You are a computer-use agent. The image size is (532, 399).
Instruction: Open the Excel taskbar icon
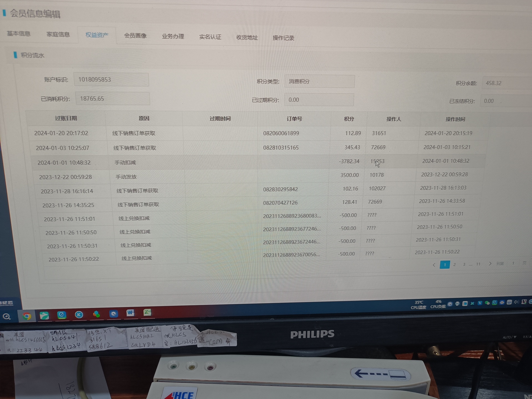click(x=147, y=313)
